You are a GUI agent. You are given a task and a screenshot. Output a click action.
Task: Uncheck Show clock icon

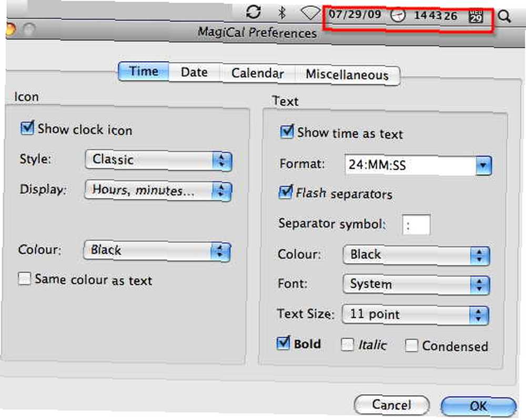[x=27, y=128]
